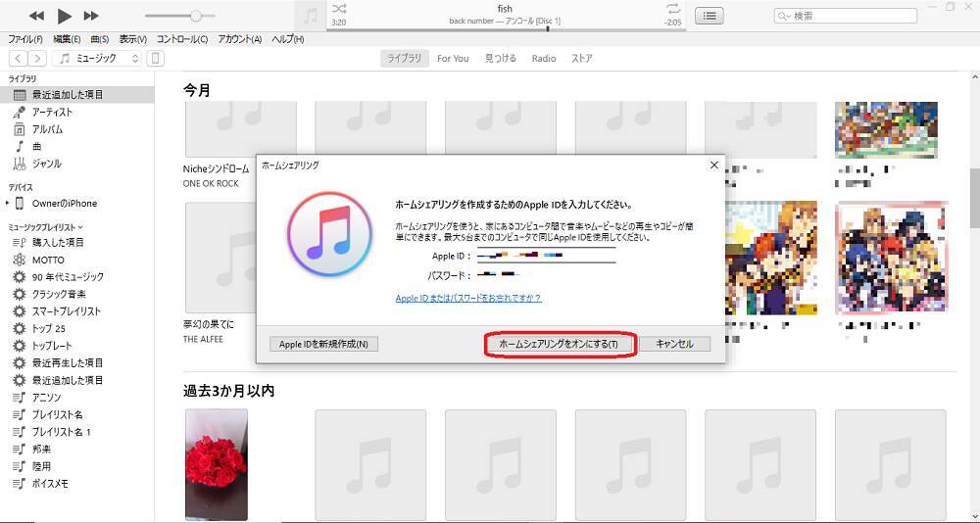Image resolution: width=980 pixels, height=523 pixels.
Task: Toggle the repeat icon
Action: pos(673,9)
